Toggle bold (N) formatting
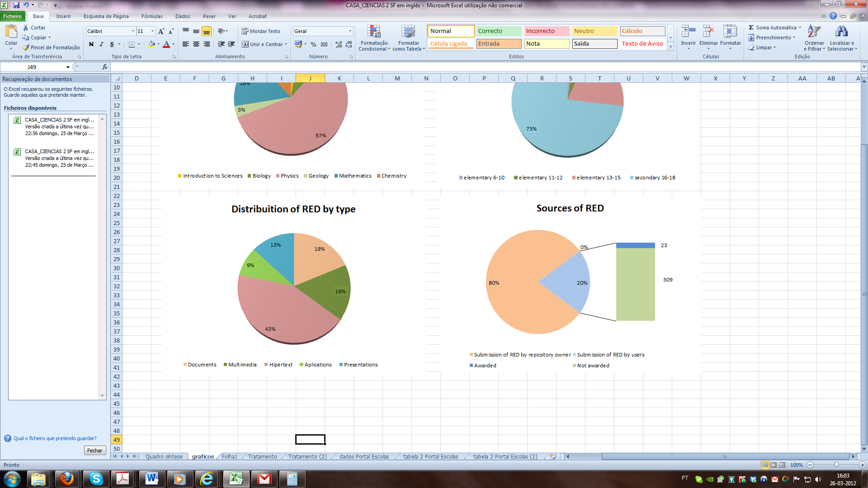 point(91,44)
